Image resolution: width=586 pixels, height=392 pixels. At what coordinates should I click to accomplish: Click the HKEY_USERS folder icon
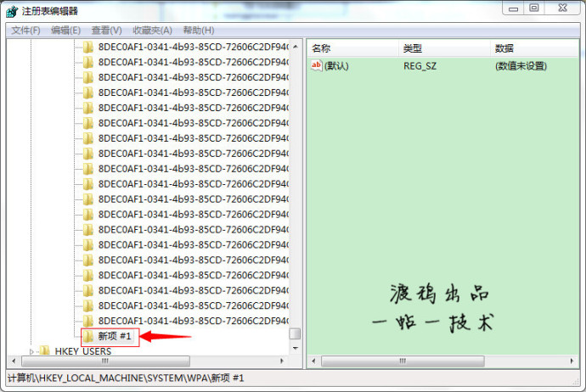(45, 350)
